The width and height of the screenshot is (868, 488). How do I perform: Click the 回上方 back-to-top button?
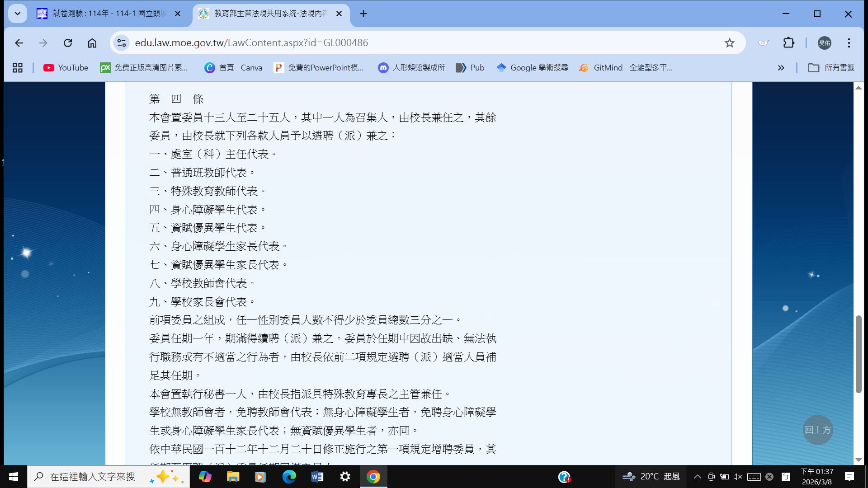coord(817,430)
